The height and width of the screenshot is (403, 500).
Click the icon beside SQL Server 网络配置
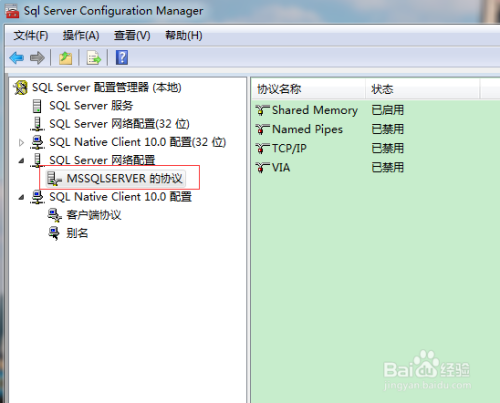pos(37,160)
